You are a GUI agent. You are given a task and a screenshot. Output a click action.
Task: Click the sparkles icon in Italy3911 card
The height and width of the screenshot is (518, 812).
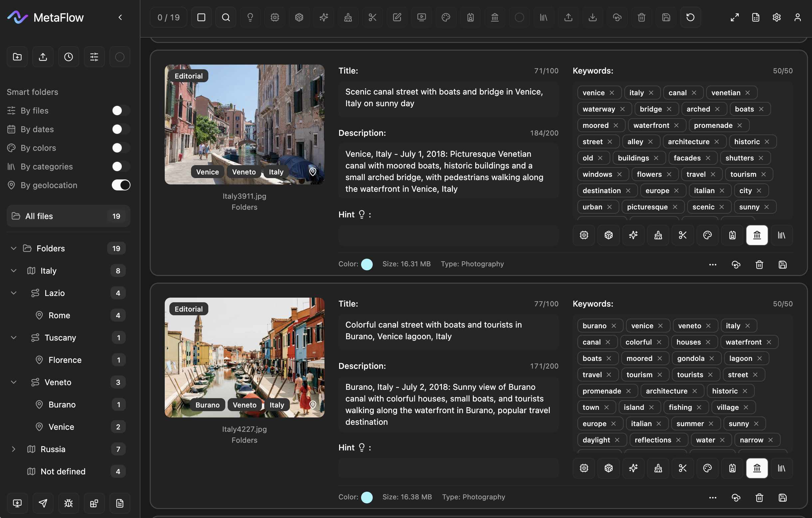633,235
